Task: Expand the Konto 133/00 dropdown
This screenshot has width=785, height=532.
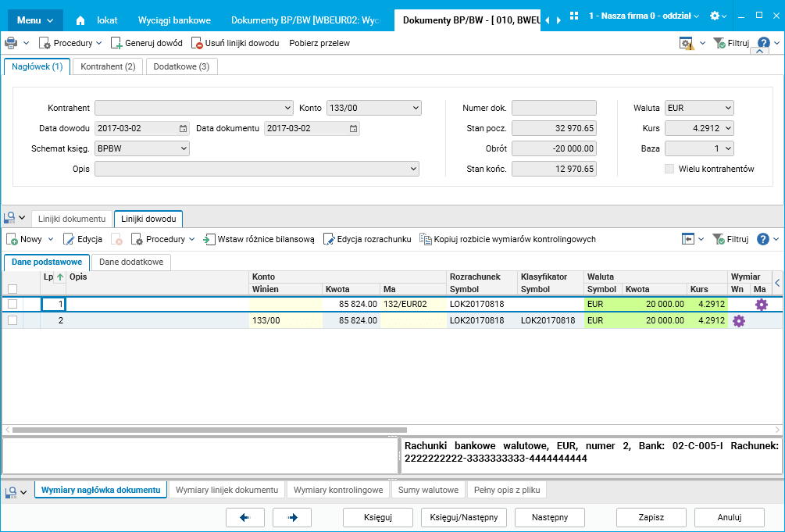Action: 415,108
